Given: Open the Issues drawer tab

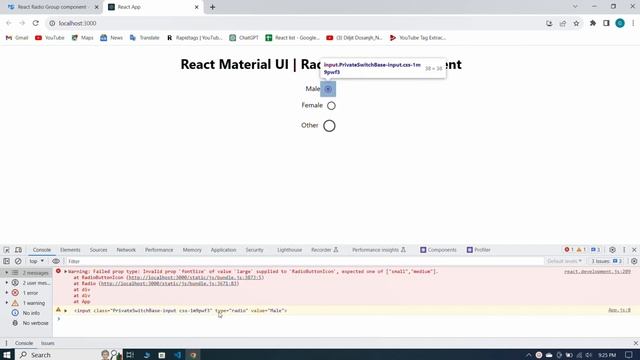Looking at the screenshot, I should 48,343.
